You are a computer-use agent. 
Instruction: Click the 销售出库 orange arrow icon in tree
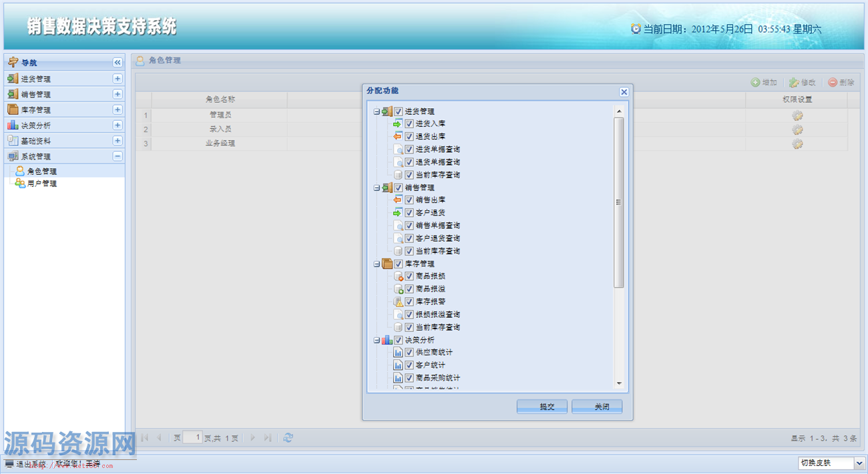click(x=398, y=200)
